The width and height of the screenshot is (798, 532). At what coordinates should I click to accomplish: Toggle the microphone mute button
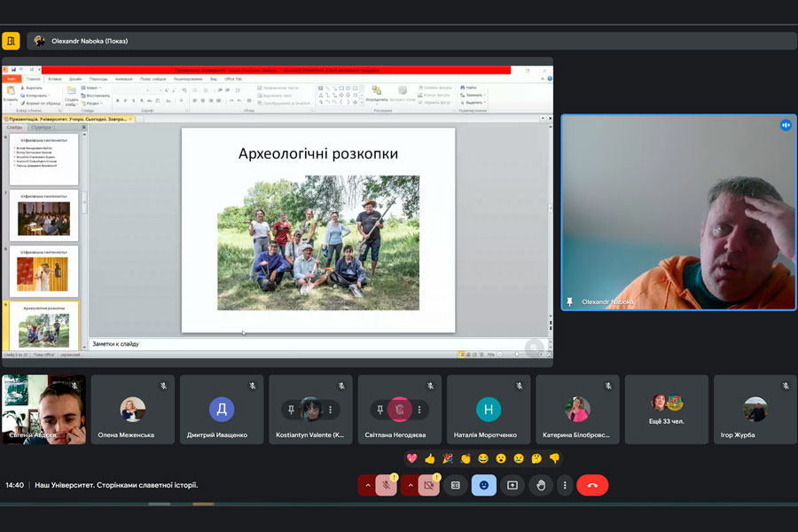[x=386, y=485]
